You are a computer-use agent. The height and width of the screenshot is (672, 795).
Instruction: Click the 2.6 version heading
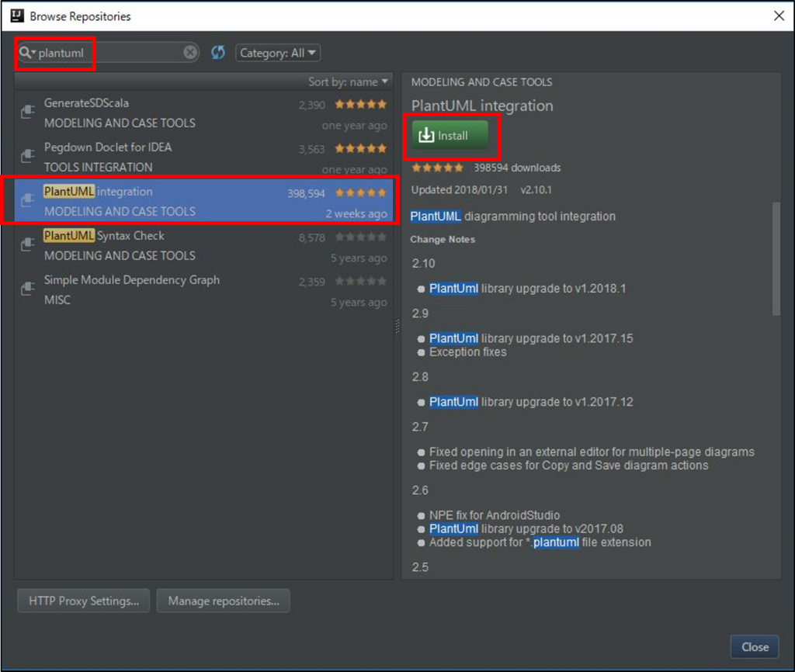pos(420,490)
